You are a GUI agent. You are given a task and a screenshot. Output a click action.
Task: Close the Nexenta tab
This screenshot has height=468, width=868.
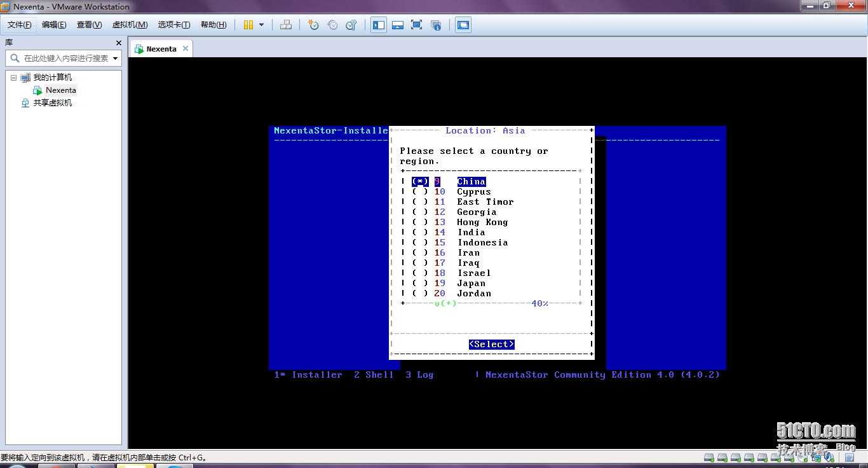tap(186, 48)
